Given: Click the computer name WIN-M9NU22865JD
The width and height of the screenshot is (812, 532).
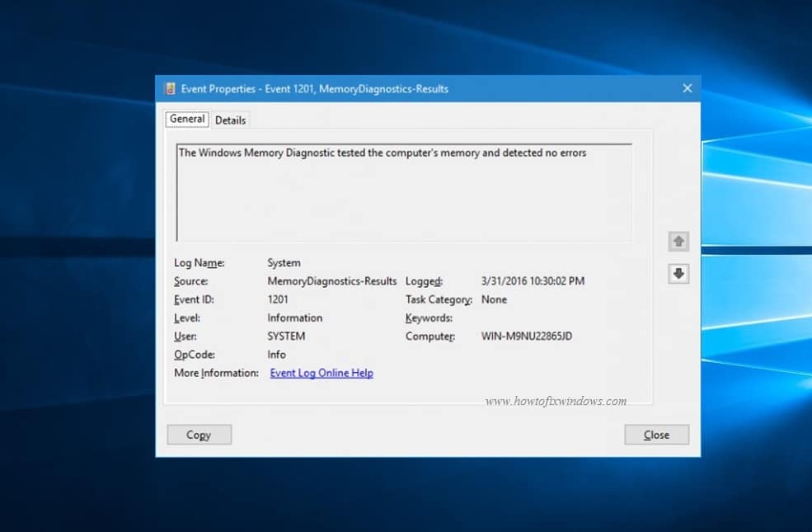Looking at the screenshot, I should (527, 337).
